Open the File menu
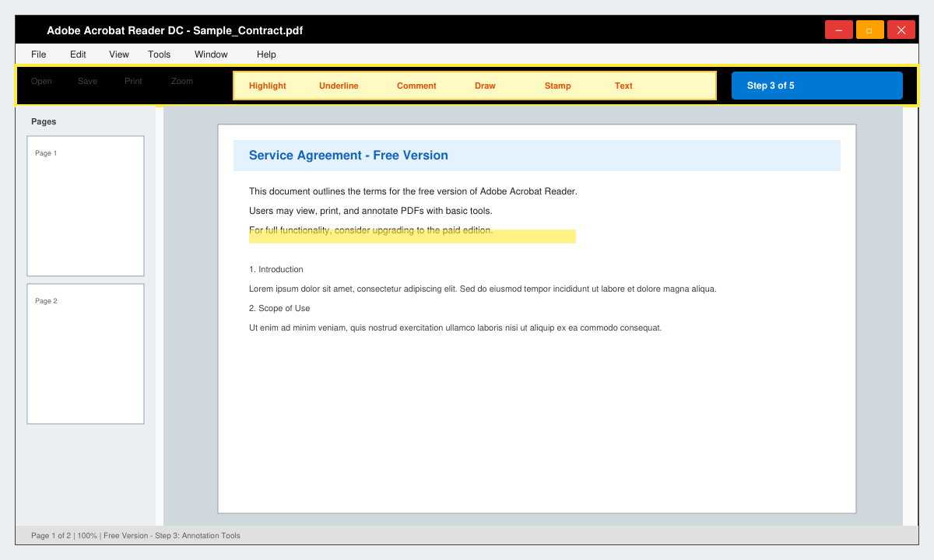934x560 pixels. 38,54
